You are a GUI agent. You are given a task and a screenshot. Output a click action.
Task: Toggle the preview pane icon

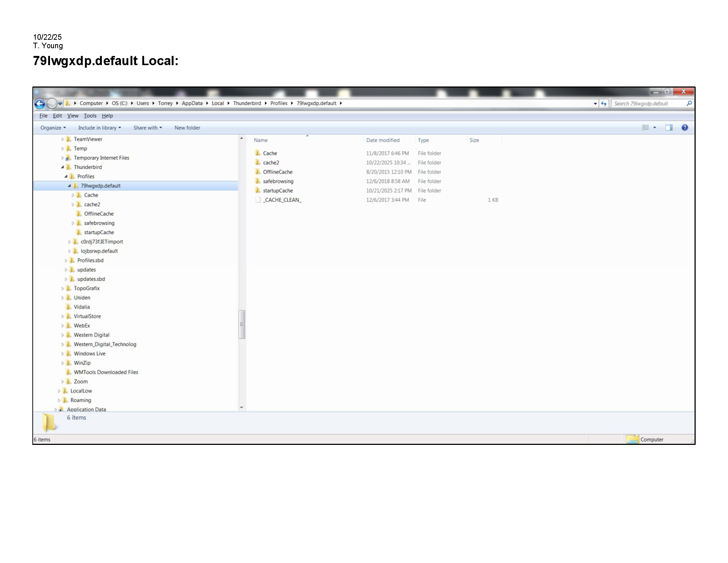(668, 128)
